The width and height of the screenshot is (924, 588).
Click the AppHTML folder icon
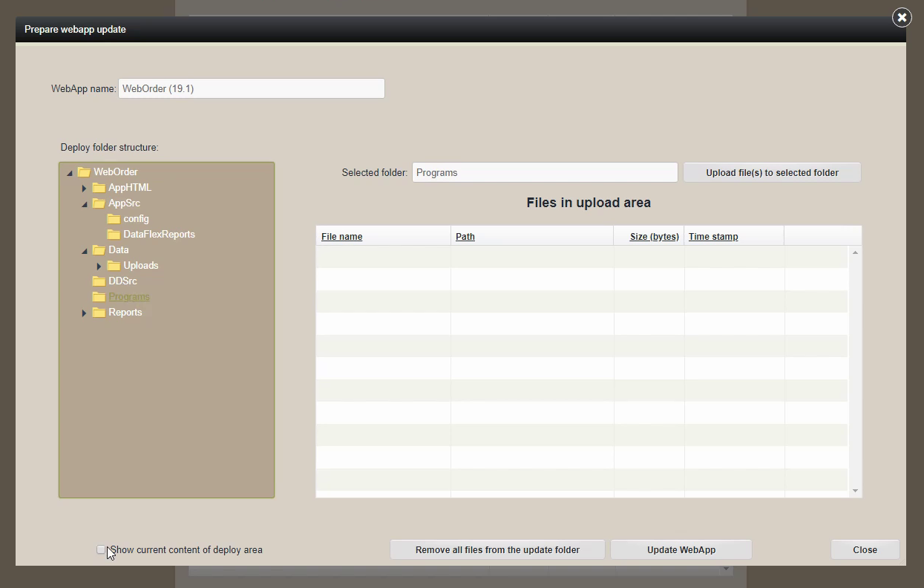click(99, 188)
